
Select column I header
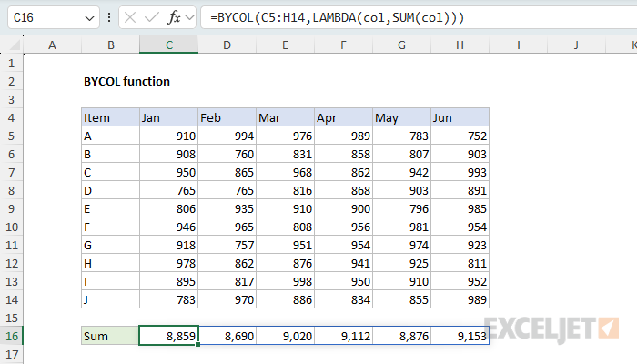(519, 45)
